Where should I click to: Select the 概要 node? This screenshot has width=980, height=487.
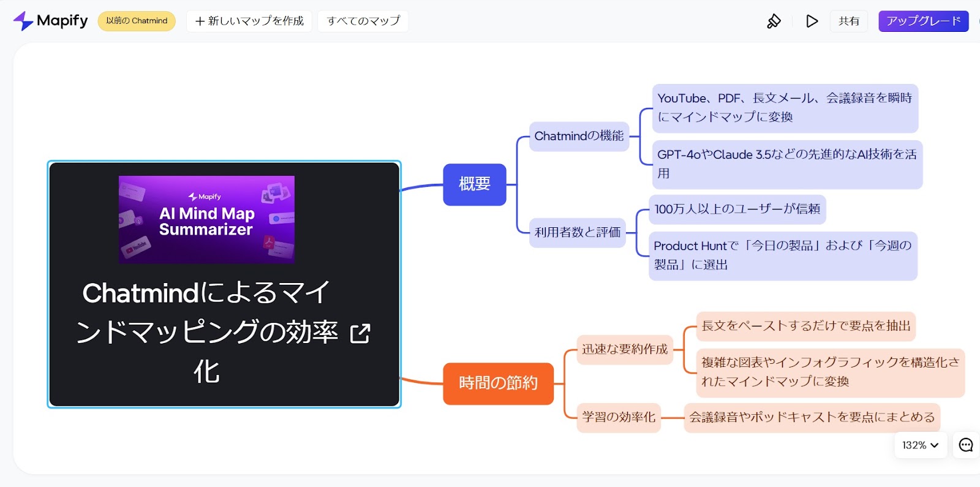pyautogui.click(x=475, y=184)
